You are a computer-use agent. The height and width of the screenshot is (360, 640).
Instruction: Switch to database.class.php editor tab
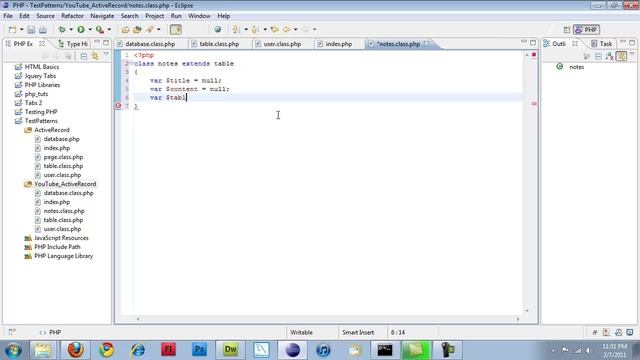[x=150, y=44]
